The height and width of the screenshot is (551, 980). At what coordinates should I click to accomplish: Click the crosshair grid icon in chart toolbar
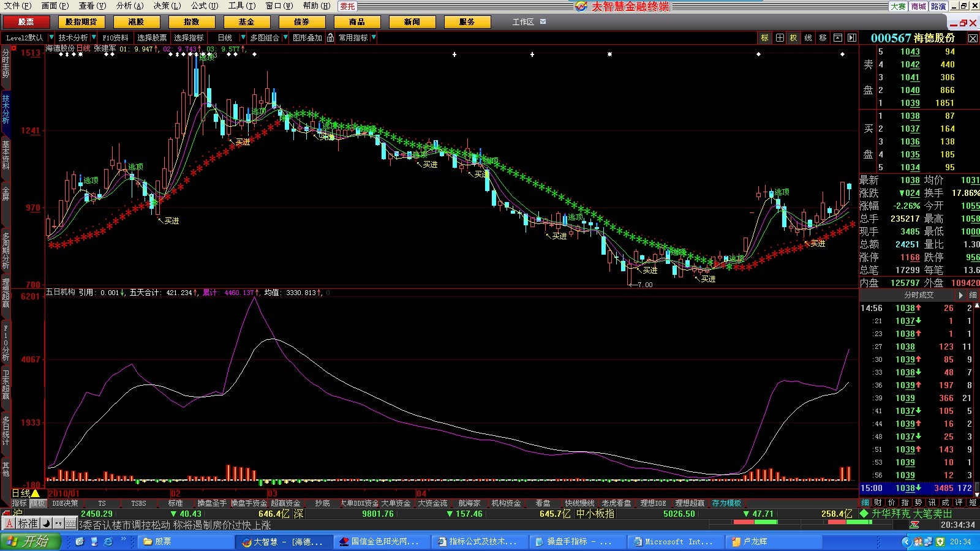(x=780, y=38)
